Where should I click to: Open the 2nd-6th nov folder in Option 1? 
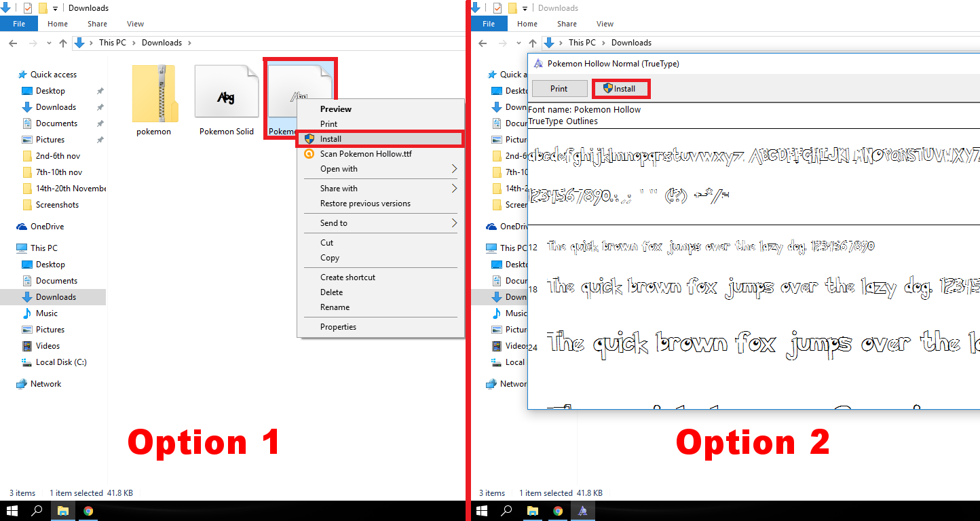(58, 156)
